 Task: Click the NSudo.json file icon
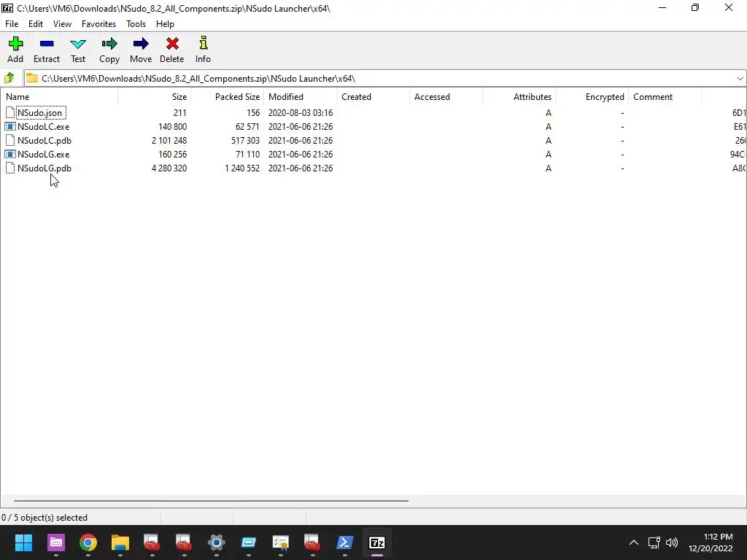[x=10, y=113]
